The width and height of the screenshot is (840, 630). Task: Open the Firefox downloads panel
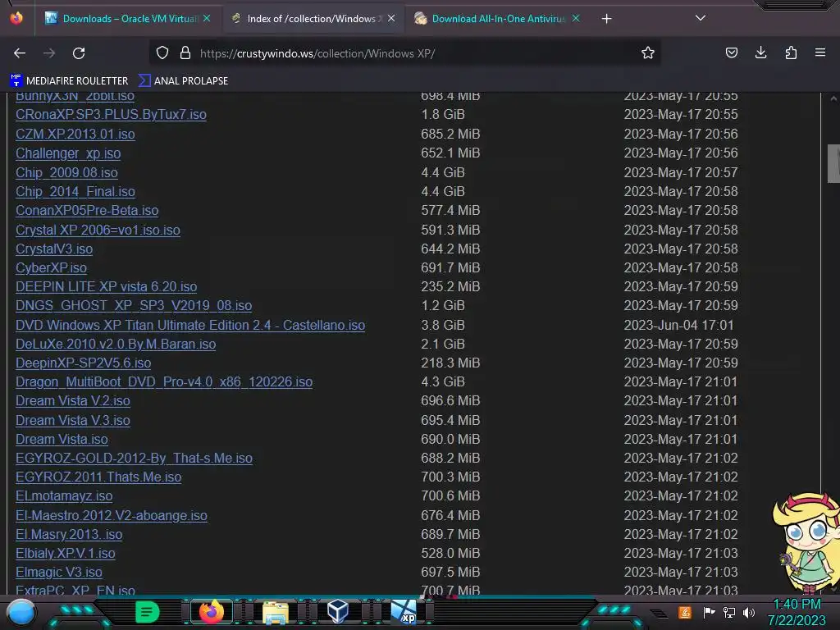click(x=760, y=53)
